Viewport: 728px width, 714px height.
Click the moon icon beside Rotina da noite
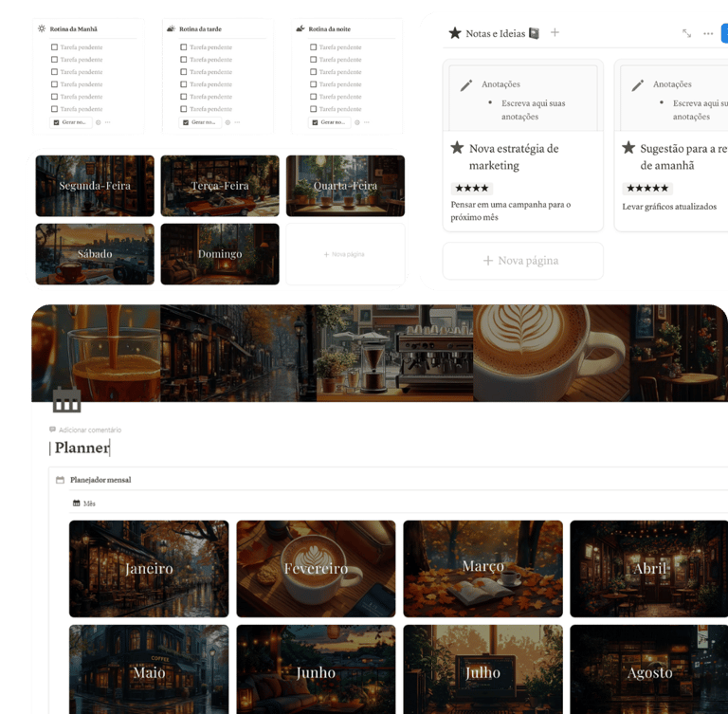pyautogui.click(x=300, y=28)
